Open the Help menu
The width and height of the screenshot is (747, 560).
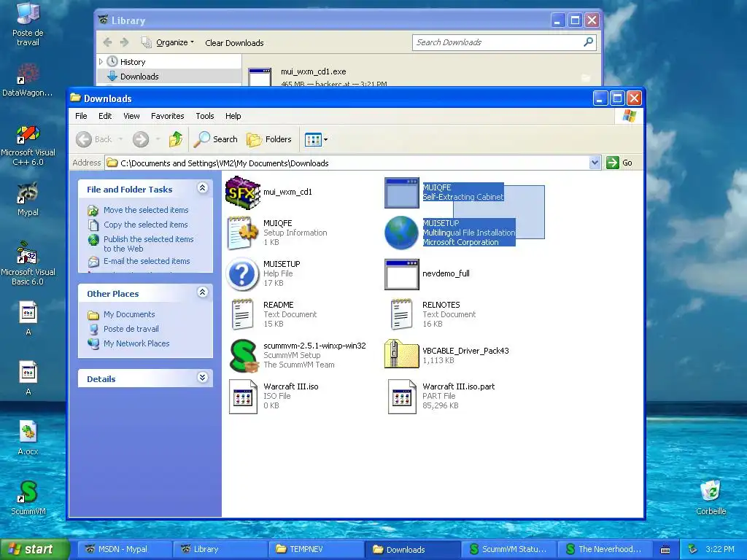(233, 116)
